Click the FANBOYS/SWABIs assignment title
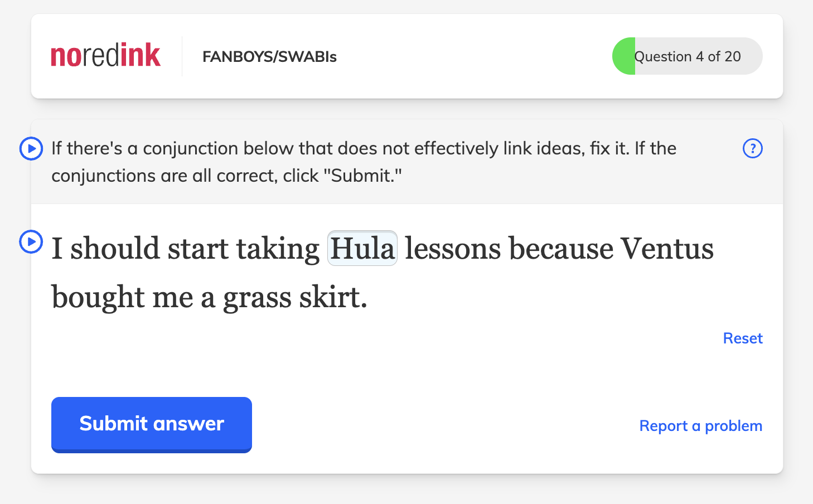Image resolution: width=813 pixels, height=504 pixels. coord(269,57)
